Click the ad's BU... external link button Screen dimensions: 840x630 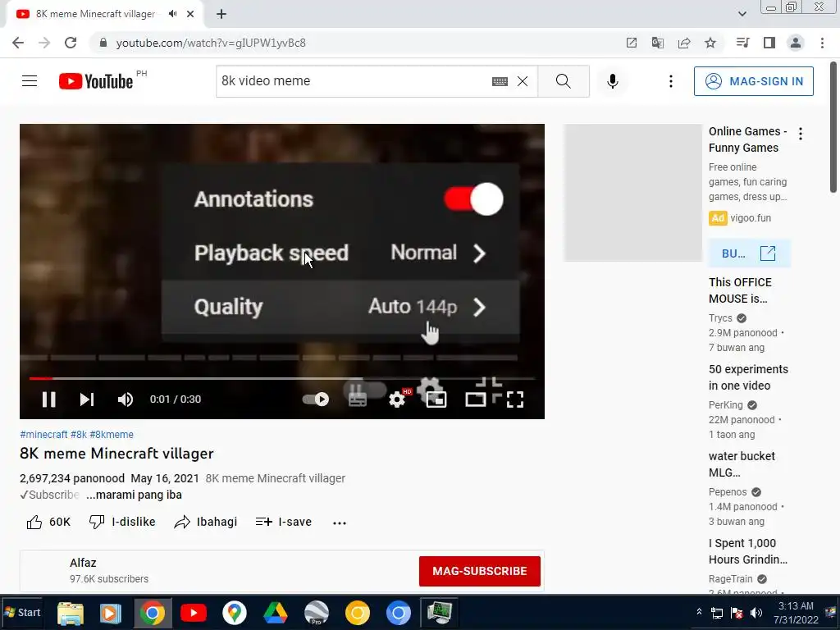[x=749, y=253]
